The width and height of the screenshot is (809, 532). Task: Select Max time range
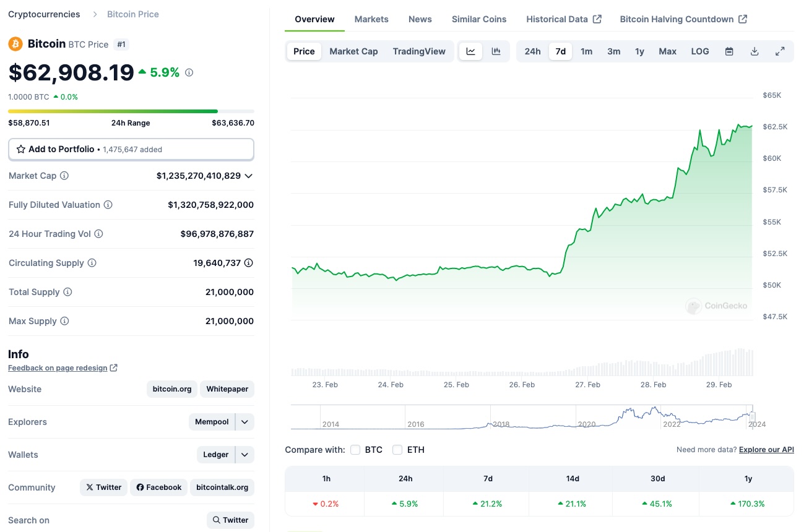[x=667, y=51]
